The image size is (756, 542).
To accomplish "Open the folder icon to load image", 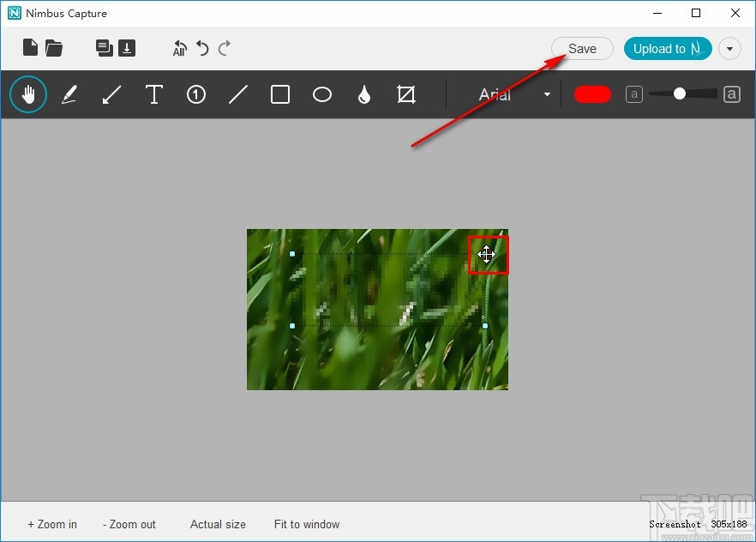I will 53,48.
